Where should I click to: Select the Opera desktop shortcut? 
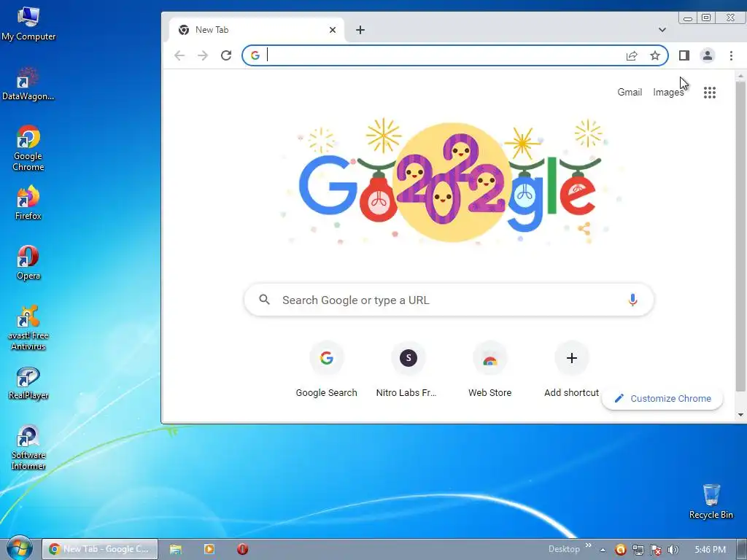28,262
